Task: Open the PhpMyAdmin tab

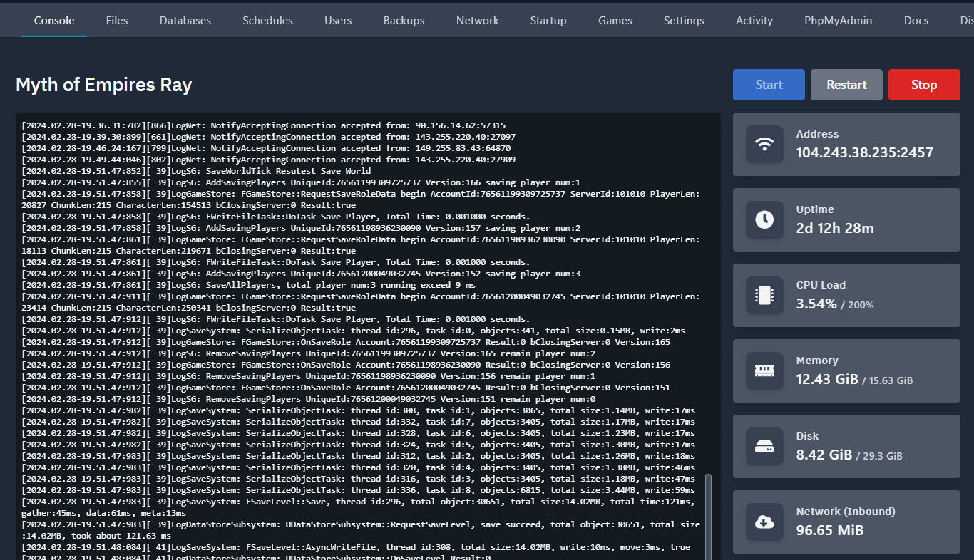Action: 838,20
